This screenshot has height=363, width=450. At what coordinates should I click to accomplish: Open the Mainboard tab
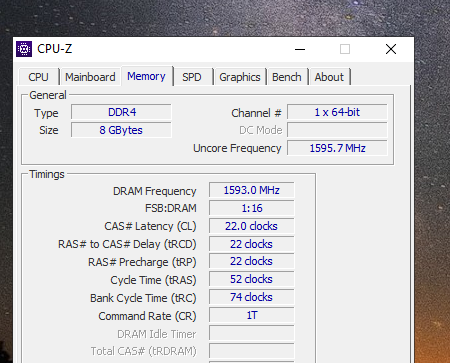(x=90, y=77)
